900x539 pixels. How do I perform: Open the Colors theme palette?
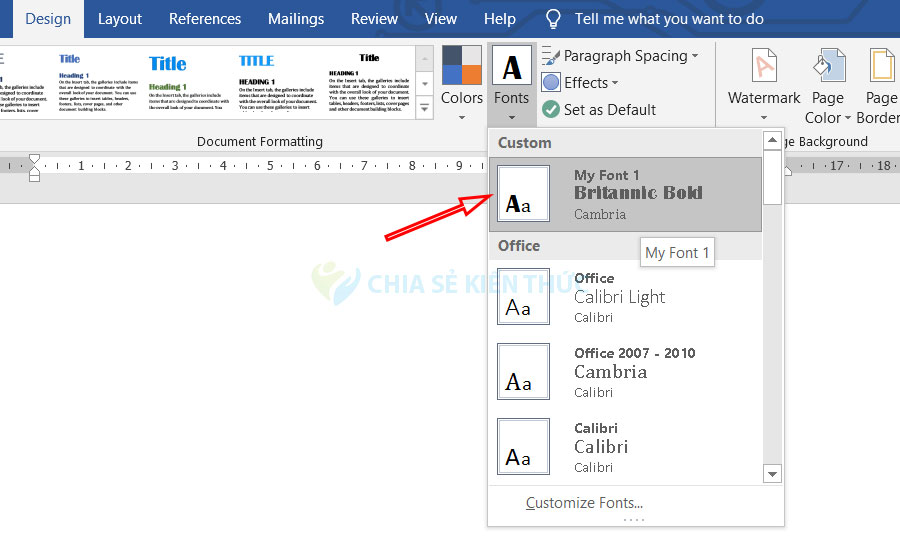point(461,83)
